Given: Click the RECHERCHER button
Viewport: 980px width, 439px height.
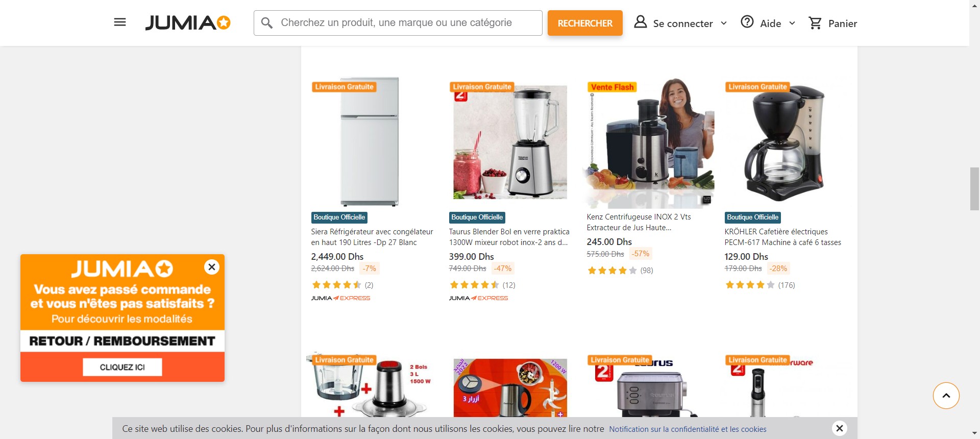Looking at the screenshot, I should click(x=585, y=23).
